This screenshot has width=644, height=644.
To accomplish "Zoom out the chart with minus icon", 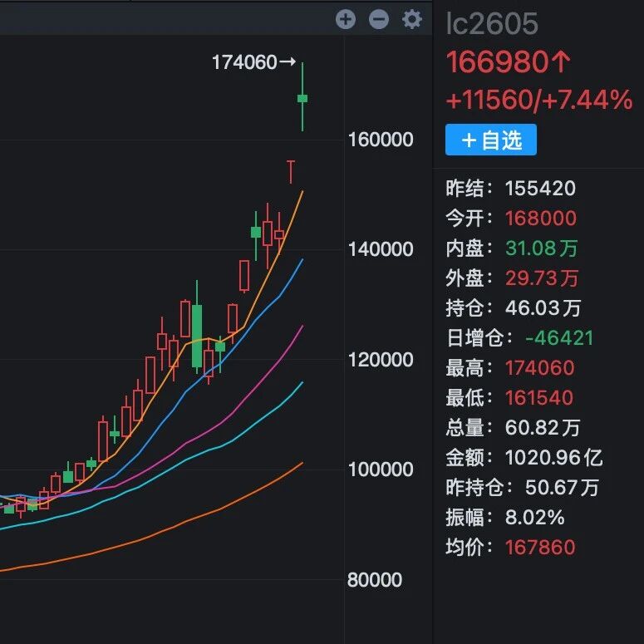I will pyautogui.click(x=379, y=19).
